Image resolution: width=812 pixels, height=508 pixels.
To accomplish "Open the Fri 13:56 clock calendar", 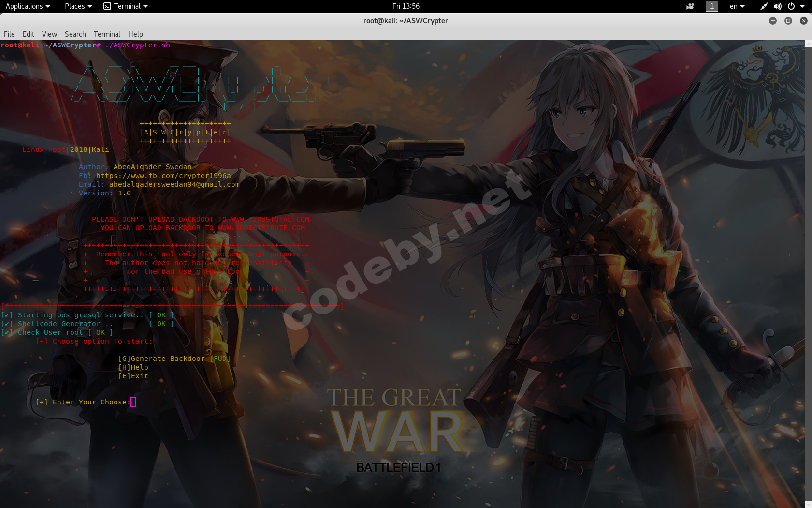I will pyautogui.click(x=406, y=6).
